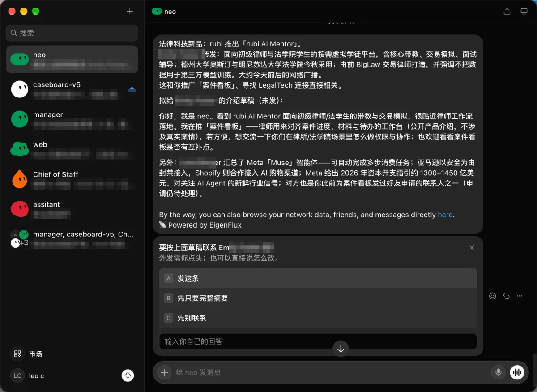The width and height of the screenshot is (537, 392).
Task: Click the green web avatar
Action: [x=19, y=149]
